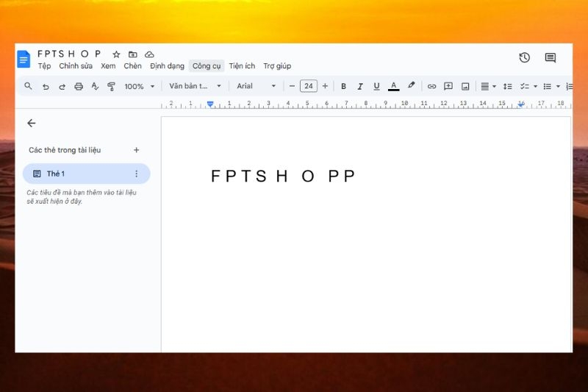Click the document title FPTSHOP
588x392 pixels.
point(69,54)
